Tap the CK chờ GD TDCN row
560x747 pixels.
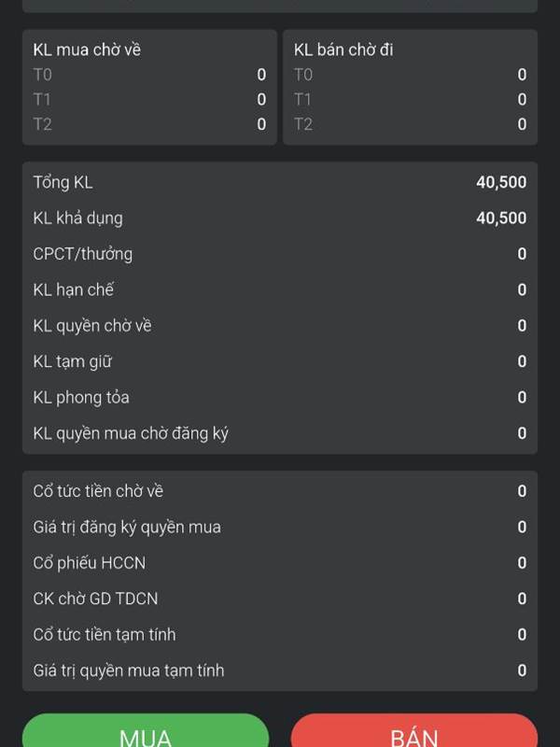pyautogui.click(x=280, y=599)
